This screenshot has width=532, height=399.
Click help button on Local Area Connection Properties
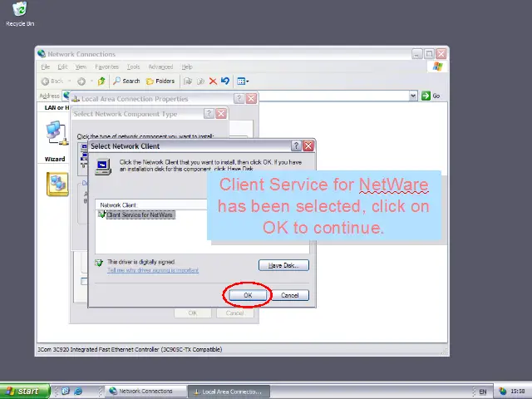[x=239, y=99]
